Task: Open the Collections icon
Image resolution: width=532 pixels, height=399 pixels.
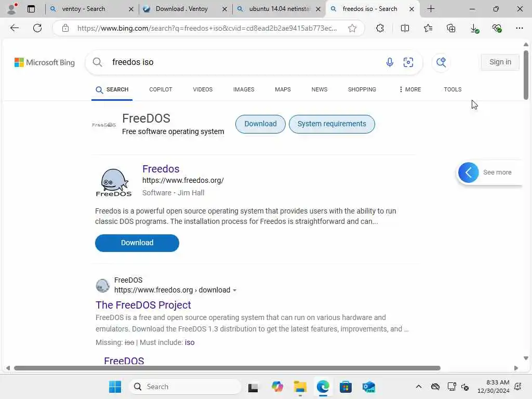Action: 451,28
